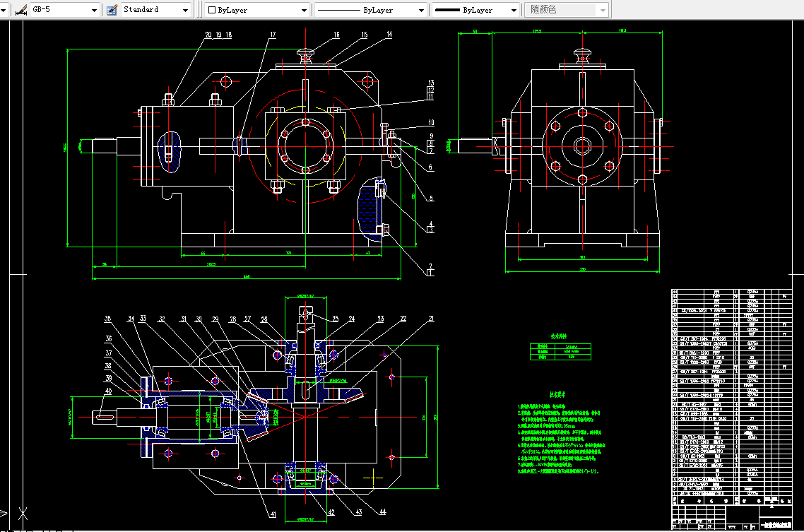
Task: Select part callout number 42
Action: click(x=331, y=512)
